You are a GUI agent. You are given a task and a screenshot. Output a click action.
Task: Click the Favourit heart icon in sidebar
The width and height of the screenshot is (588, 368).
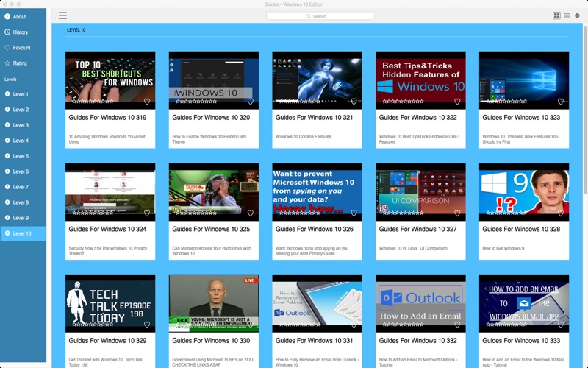(7, 48)
